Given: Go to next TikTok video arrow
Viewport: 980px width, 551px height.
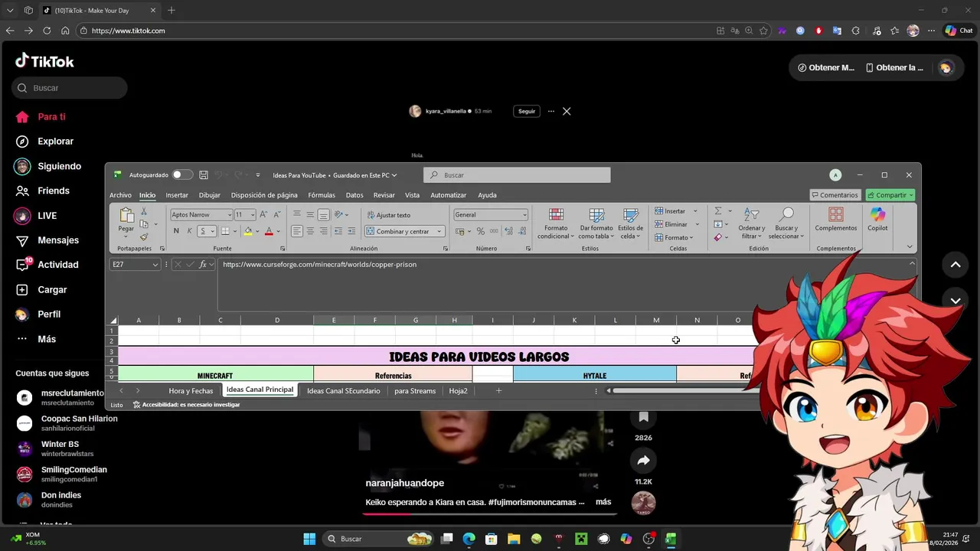Looking at the screenshot, I should click(x=955, y=301).
